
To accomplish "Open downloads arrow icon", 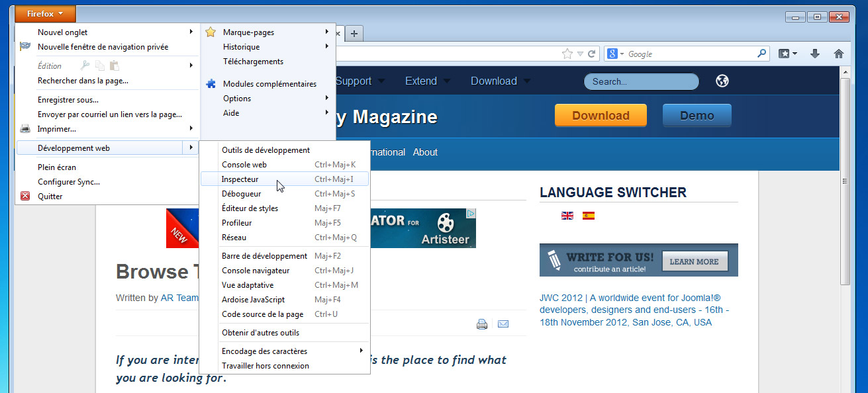I will pyautogui.click(x=815, y=54).
